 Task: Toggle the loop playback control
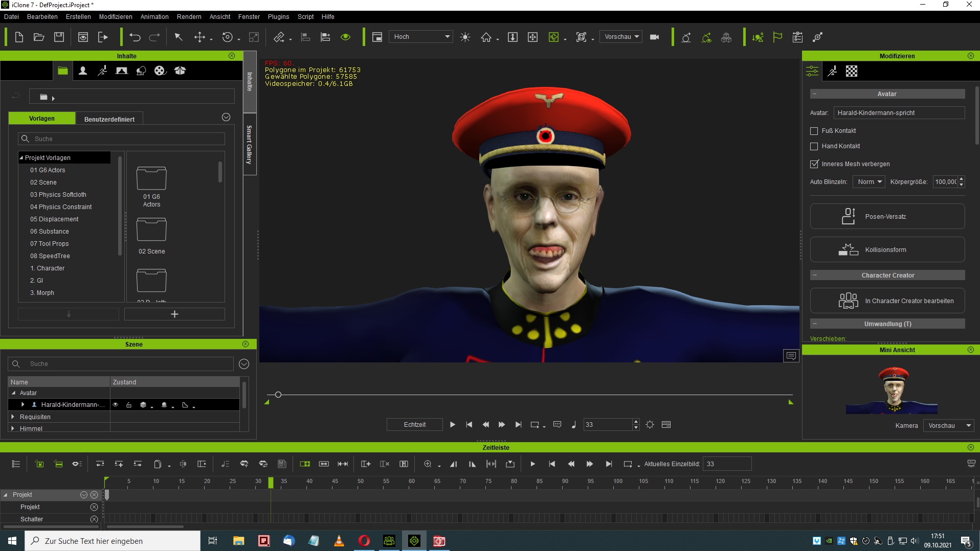pyautogui.click(x=535, y=424)
